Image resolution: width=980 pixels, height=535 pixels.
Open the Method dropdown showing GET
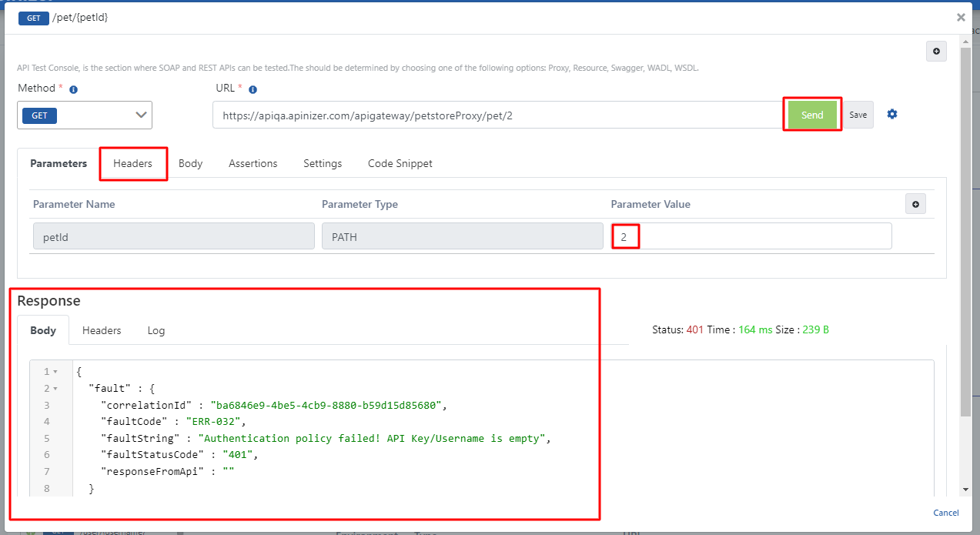(x=85, y=115)
